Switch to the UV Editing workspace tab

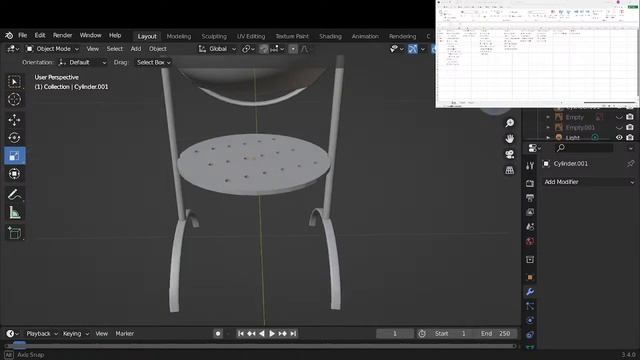pyautogui.click(x=251, y=36)
